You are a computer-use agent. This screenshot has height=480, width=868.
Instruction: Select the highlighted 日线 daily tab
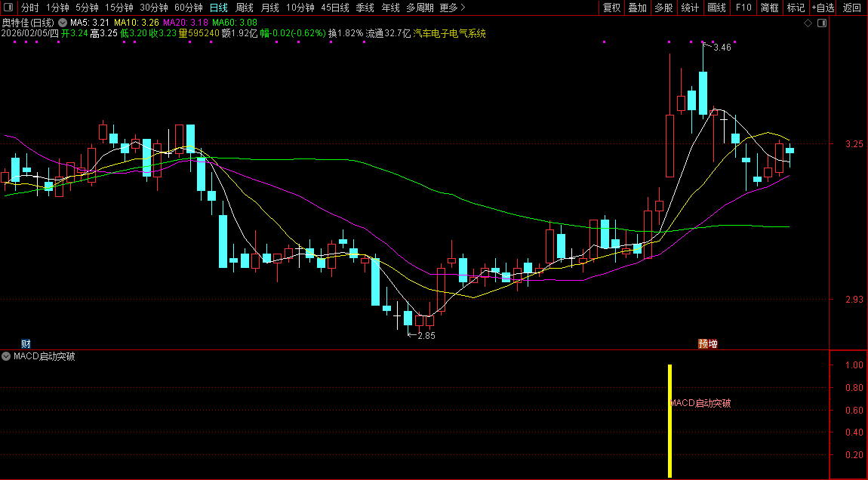click(219, 8)
